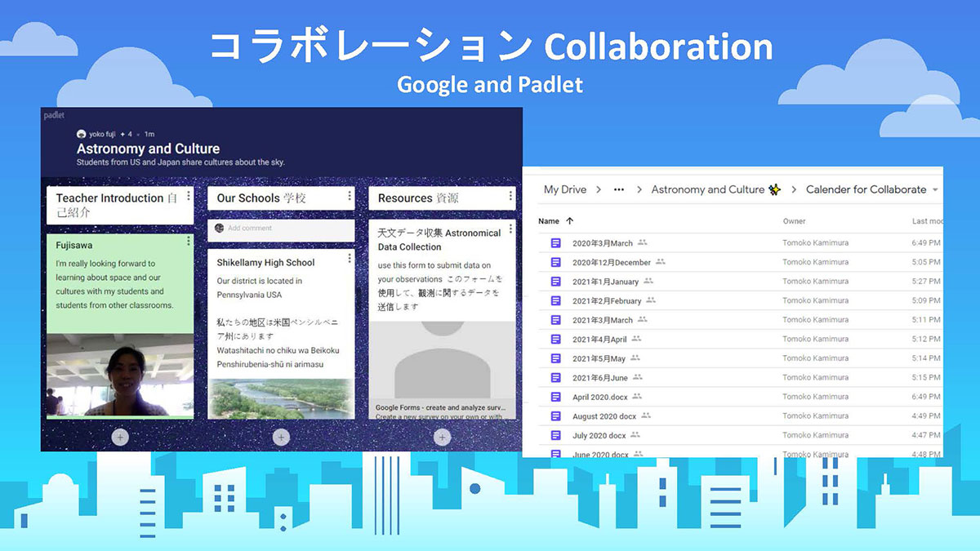Open the July 2020 docx file
The image size is (980, 551).
599,435
